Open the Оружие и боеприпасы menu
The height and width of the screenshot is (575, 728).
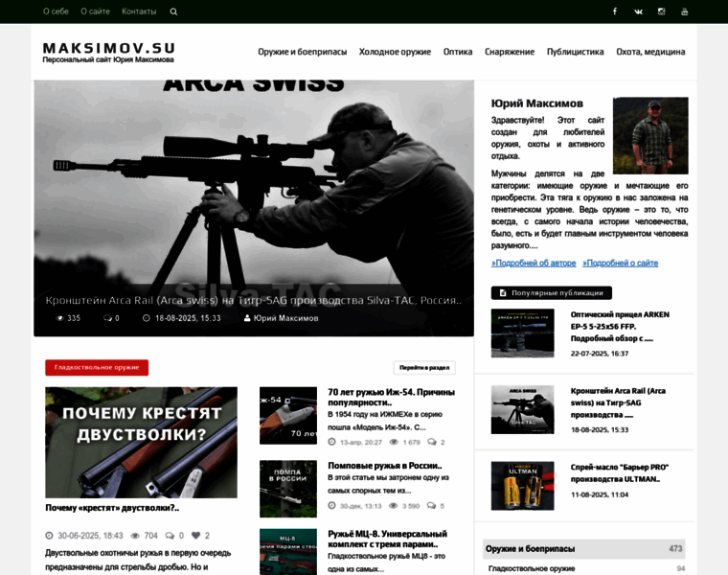click(x=303, y=52)
